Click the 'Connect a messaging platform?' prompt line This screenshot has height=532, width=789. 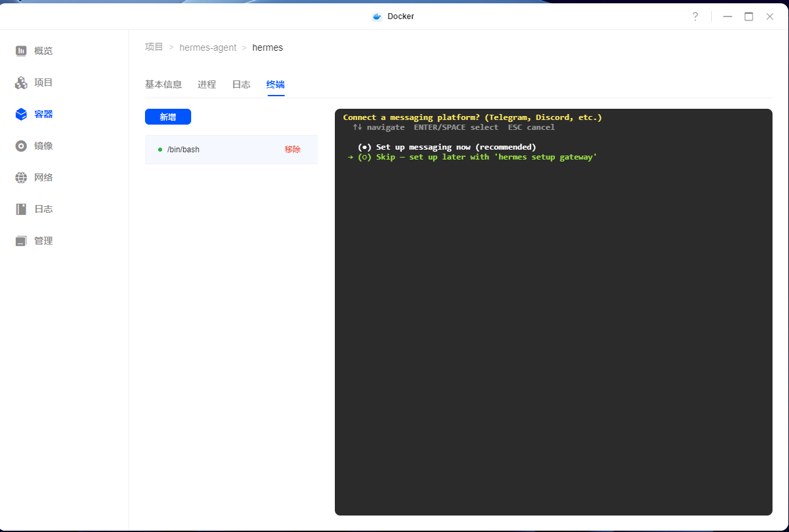(473, 117)
